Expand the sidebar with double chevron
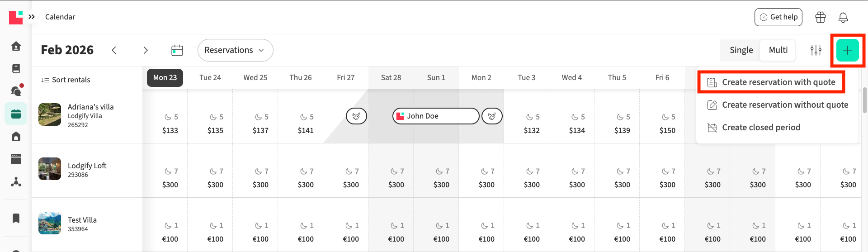This screenshot has height=252, width=868. (32, 17)
